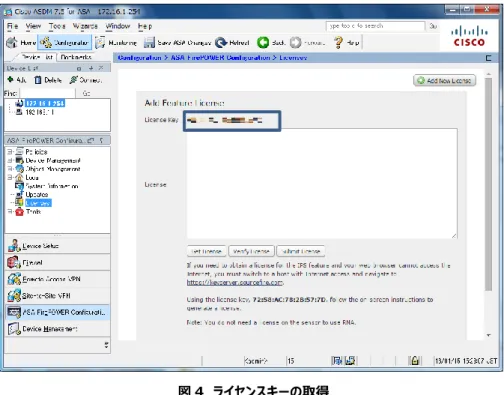Viewport: 504px width, 395px height.
Task: Close the Device List panel
Action: coord(101,68)
